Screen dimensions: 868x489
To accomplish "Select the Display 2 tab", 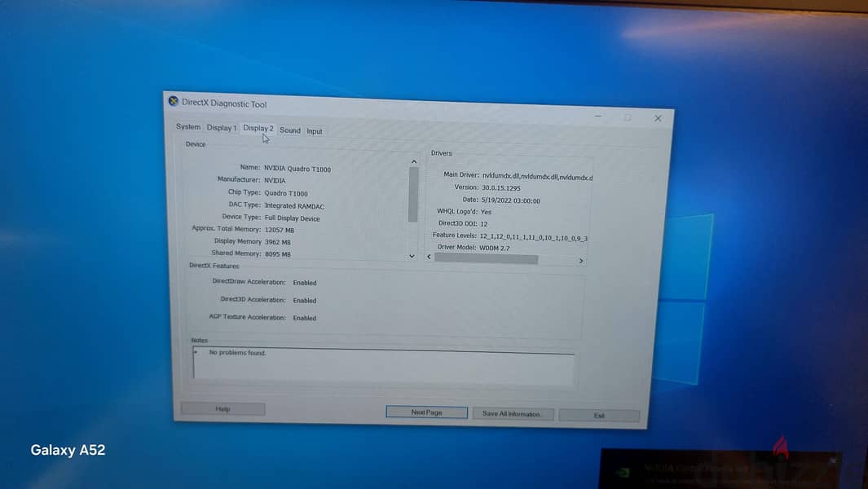I will 258,128.
